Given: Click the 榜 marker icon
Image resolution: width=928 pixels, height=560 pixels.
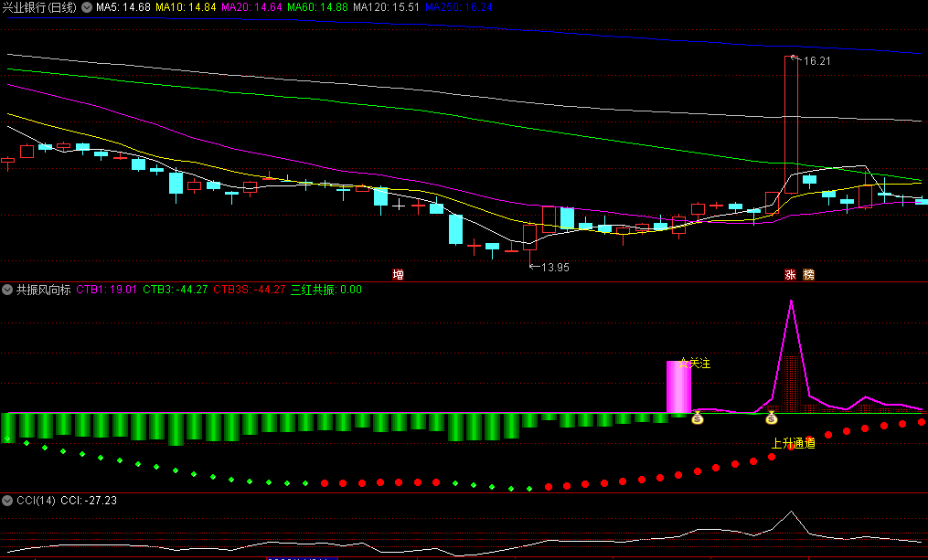Looking at the screenshot, I should 808,274.
